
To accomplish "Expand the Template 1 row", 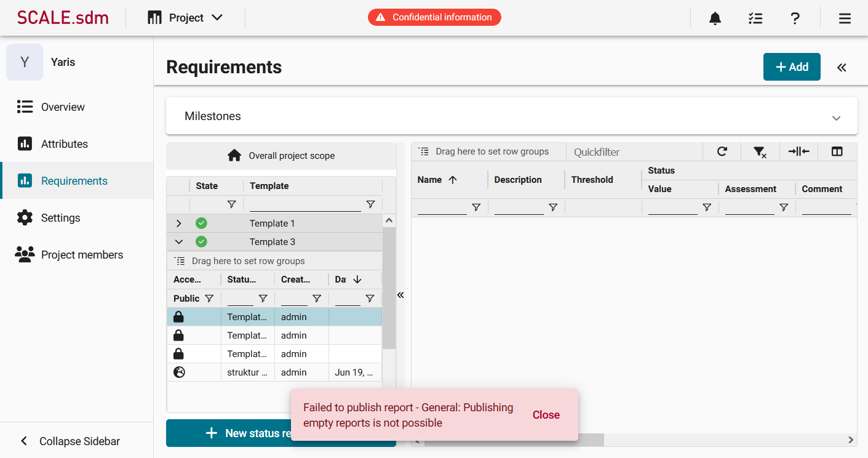I will tap(179, 223).
